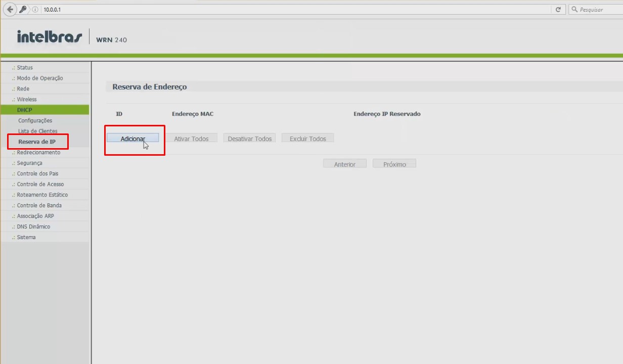Open Lista de Clientes submenu
The height and width of the screenshot is (364, 623).
pos(37,131)
